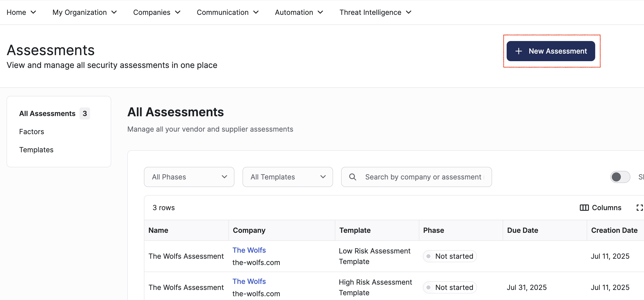Open The Wolfs link for the High Risk assessment
The image size is (644, 300).
coord(249,281)
